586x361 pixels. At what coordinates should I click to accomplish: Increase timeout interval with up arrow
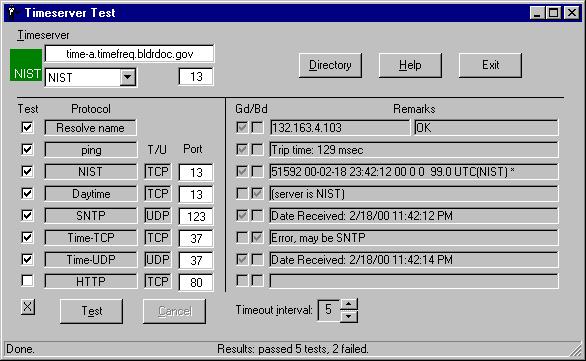(349, 304)
